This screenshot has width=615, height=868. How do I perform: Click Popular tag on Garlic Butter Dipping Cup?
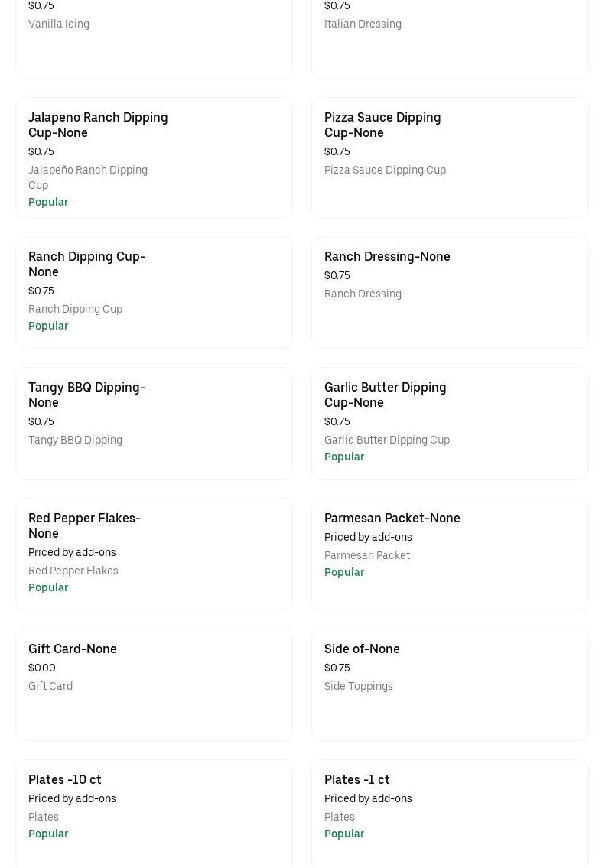344,457
